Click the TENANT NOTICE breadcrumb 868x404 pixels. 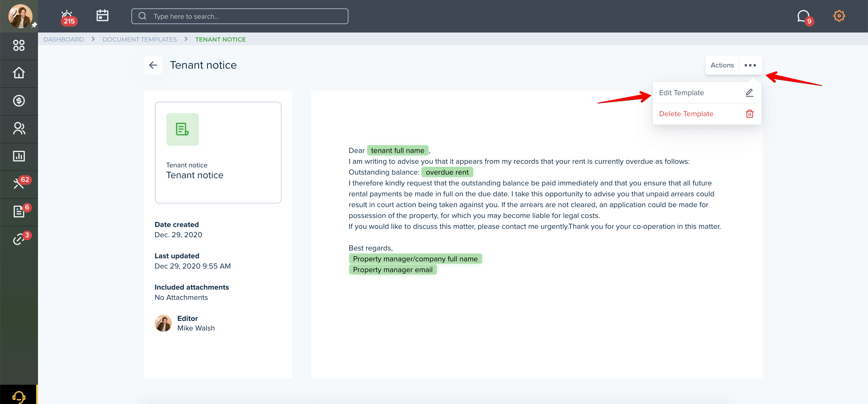click(x=220, y=39)
